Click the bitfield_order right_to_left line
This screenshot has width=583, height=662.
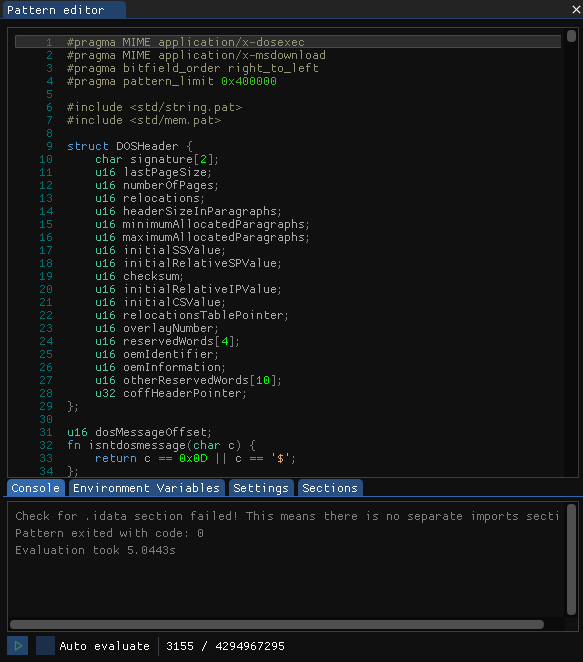pyautogui.click(x=193, y=68)
